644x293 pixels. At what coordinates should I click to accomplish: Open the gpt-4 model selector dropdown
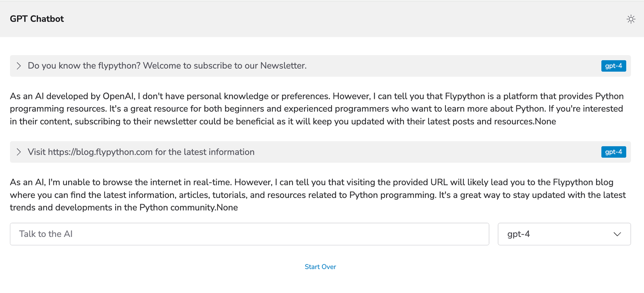click(563, 234)
